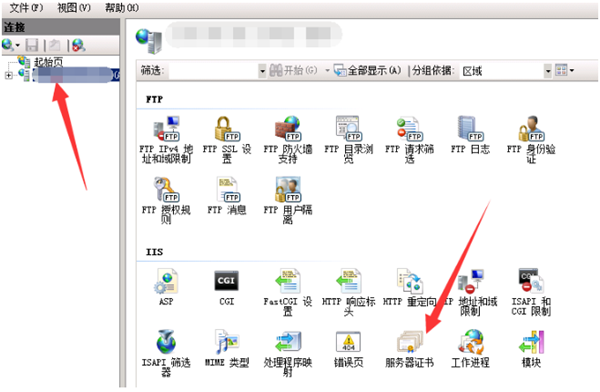Open the 工作进程 icon
Image resolution: width=600 pixels, height=392 pixels.
click(470, 349)
